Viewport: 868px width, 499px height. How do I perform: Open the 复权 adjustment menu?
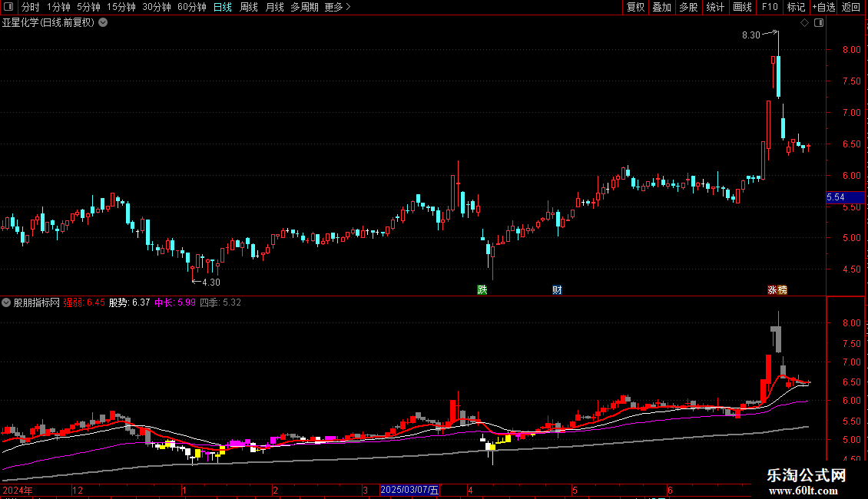tap(635, 7)
